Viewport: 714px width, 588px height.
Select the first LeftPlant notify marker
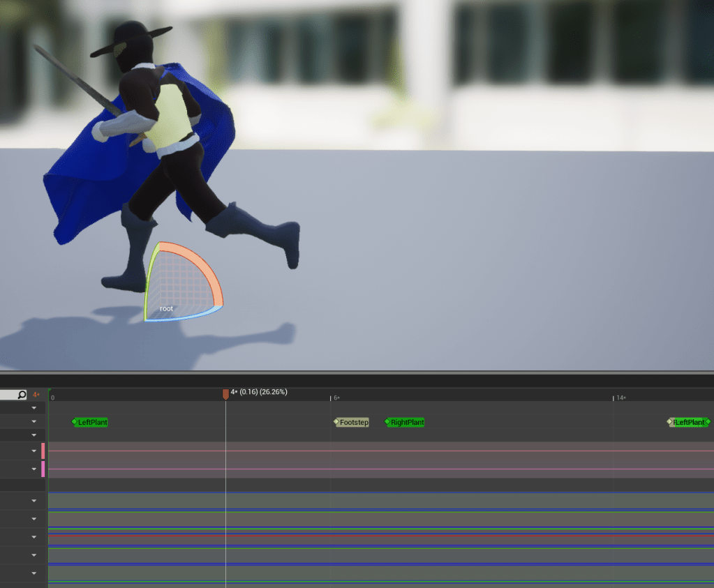click(92, 422)
